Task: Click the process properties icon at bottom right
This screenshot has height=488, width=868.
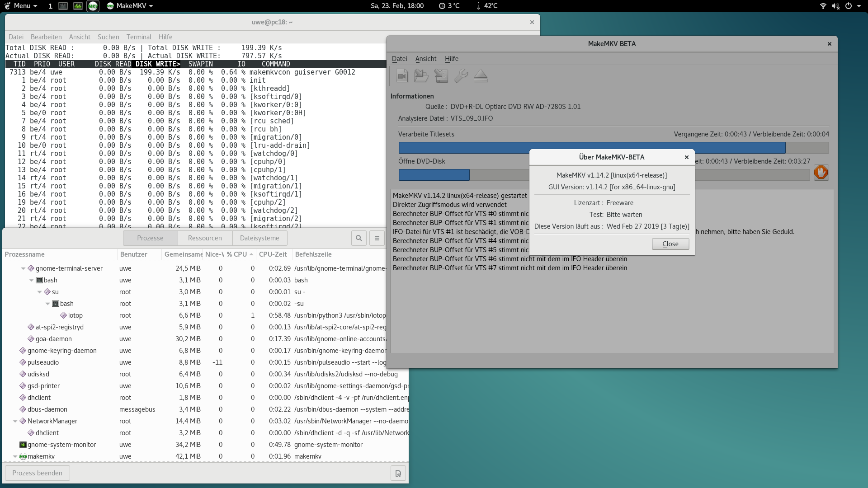Action: pyautogui.click(x=398, y=473)
